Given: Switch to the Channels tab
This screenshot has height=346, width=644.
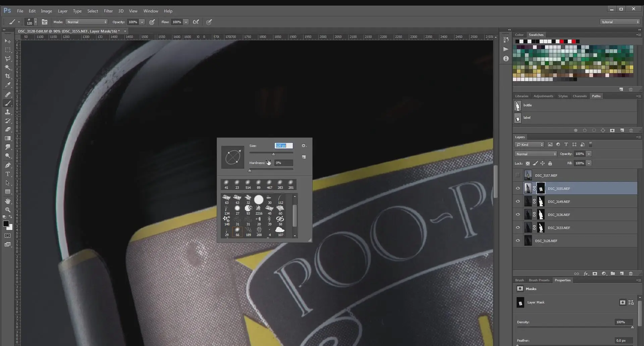Looking at the screenshot, I should point(580,96).
